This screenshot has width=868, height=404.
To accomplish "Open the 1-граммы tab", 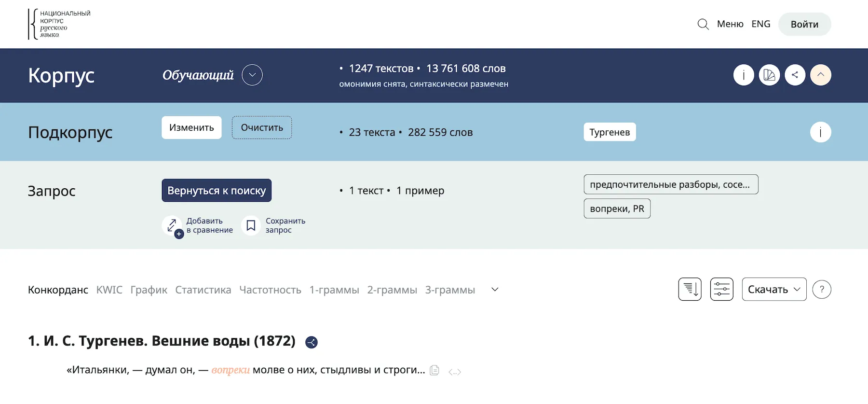I will pos(334,290).
